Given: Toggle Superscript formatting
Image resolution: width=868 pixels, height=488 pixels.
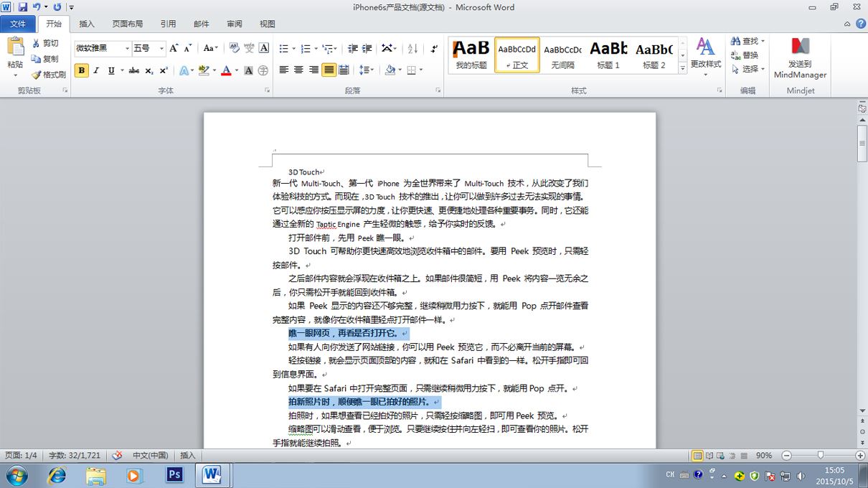Looking at the screenshot, I should pos(164,70).
